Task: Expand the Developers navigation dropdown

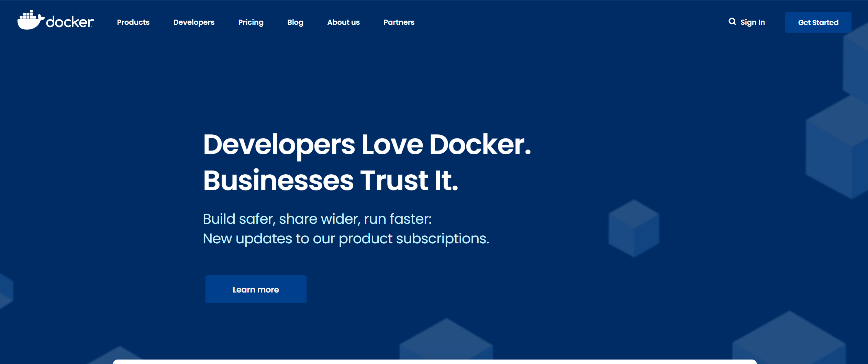Action: pos(193,22)
